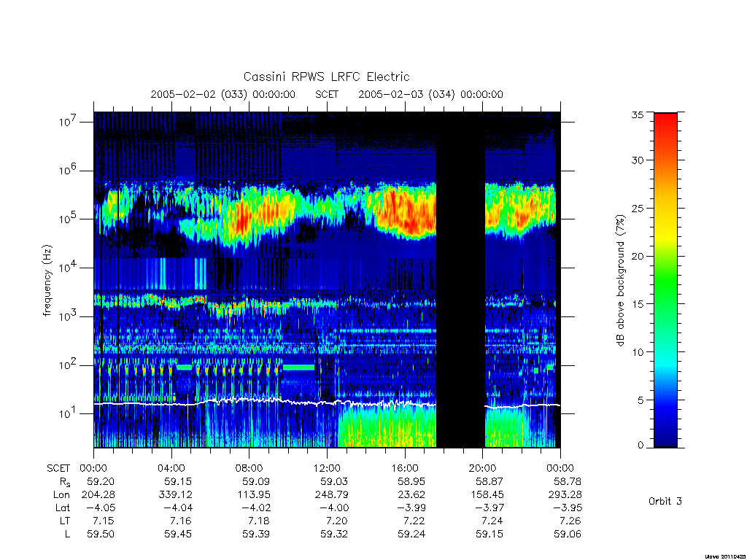Screen dimensions: 747x560
Task: Click the Orbit 3 label
Action: (665, 502)
